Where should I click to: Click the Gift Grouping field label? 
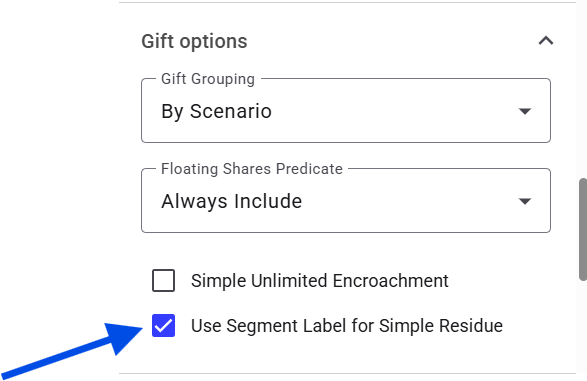pyautogui.click(x=208, y=79)
